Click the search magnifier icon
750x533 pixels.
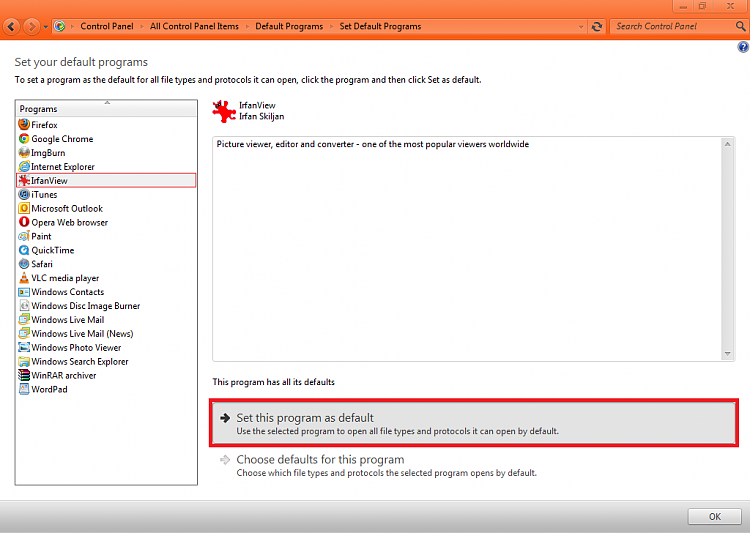(x=740, y=26)
